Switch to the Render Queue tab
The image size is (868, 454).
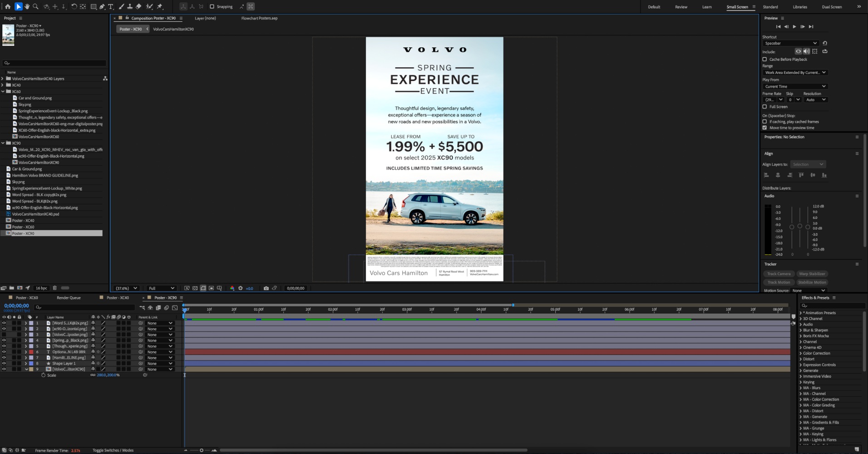69,298
